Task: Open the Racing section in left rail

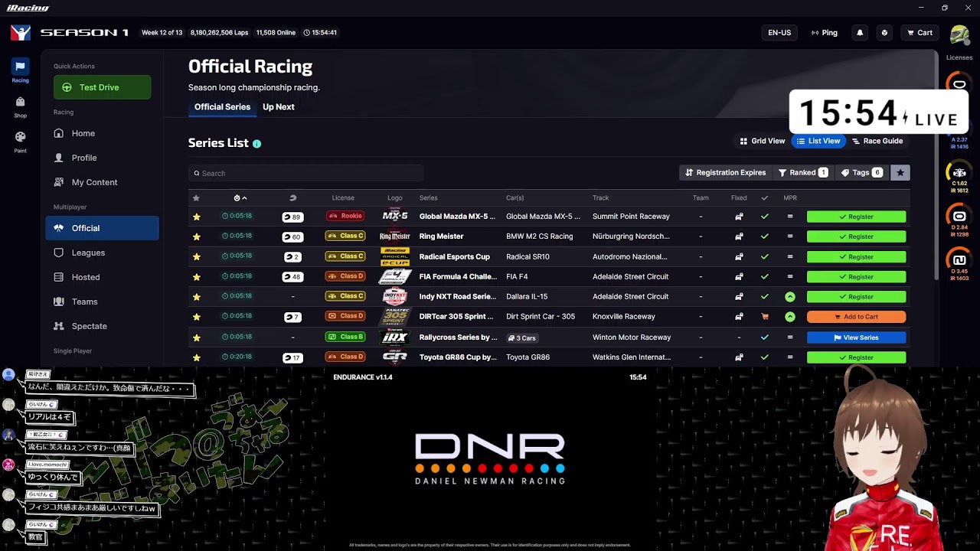Action: 20,70
